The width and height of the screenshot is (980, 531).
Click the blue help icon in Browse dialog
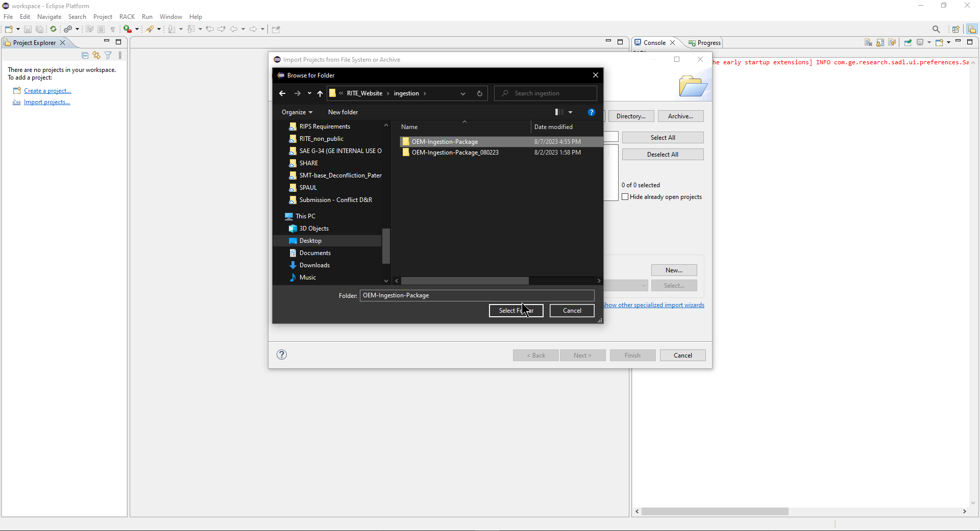(592, 112)
